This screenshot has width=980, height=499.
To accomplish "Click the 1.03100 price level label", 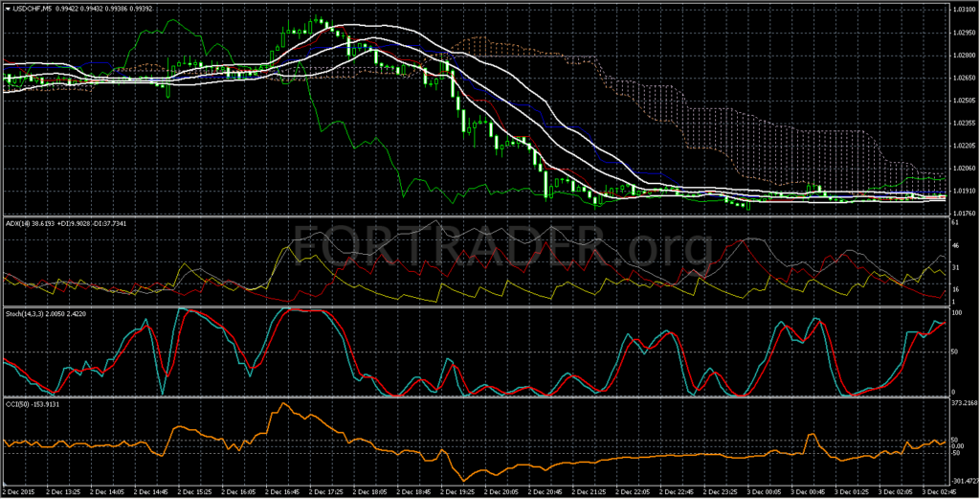I will click(963, 10).
